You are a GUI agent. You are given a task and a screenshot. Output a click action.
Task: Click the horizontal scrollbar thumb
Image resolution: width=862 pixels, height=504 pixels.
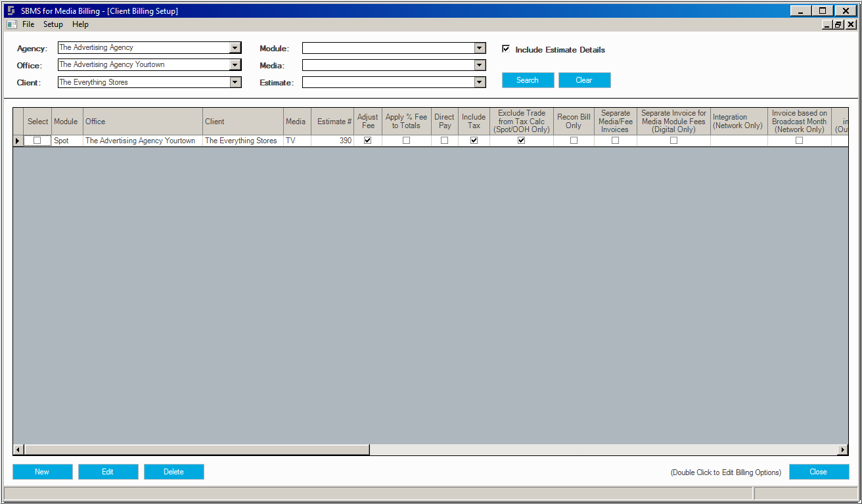tap(196, 449)
